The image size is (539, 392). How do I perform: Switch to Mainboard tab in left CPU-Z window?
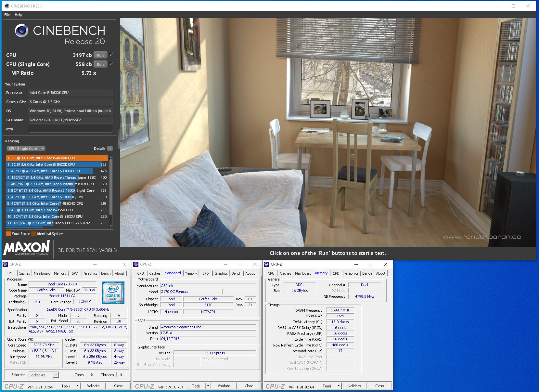42,273
